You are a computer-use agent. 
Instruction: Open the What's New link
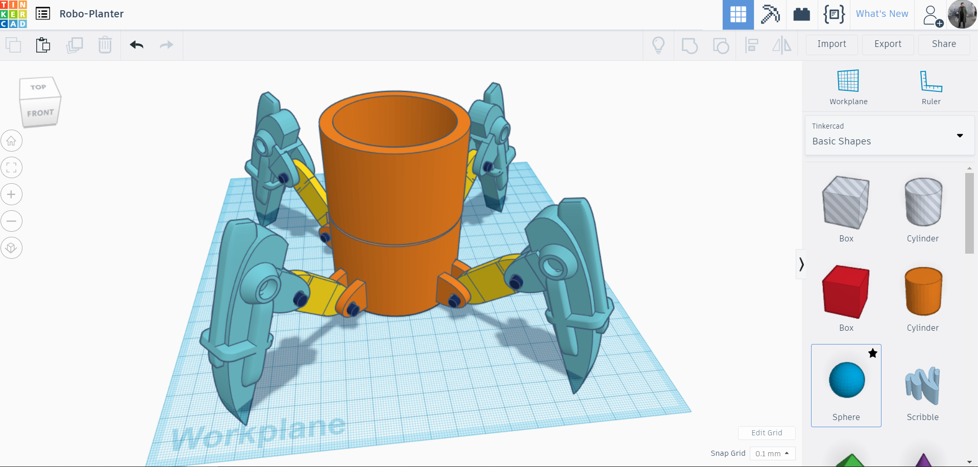point(882,14)
